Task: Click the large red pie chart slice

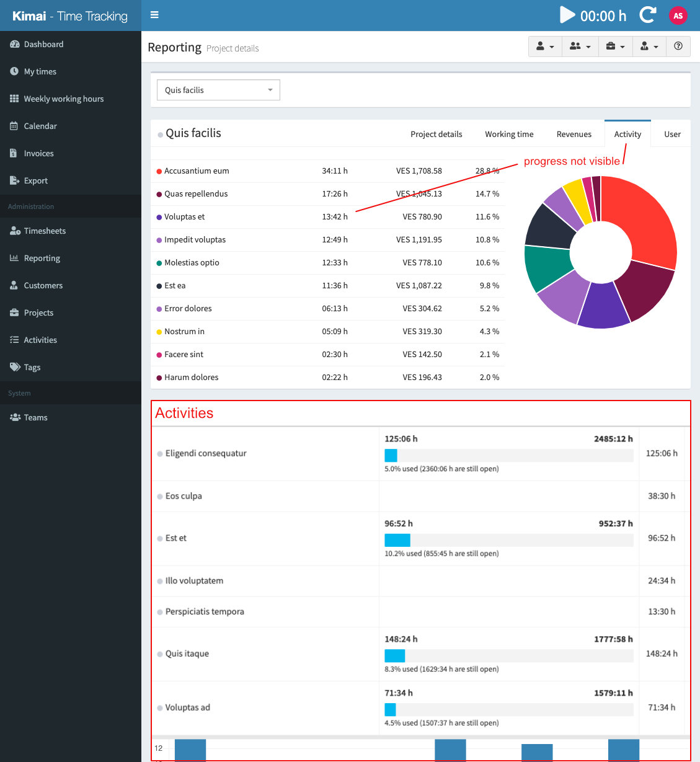Action: click(x=645, y=217)
